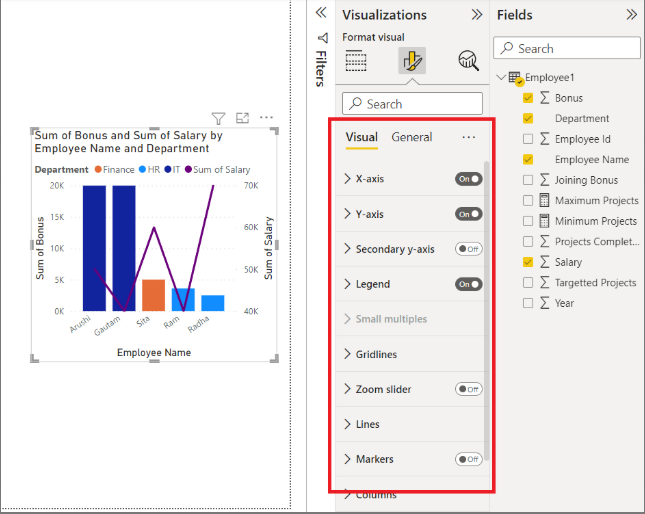Click the filter funnel icon above chart
This screenshot has width=645, height=514.
pos(218,118)
